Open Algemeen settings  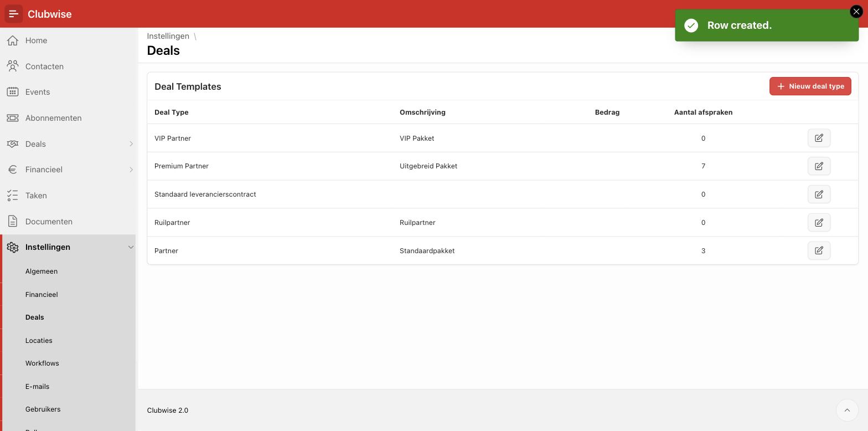click(42, 271)
